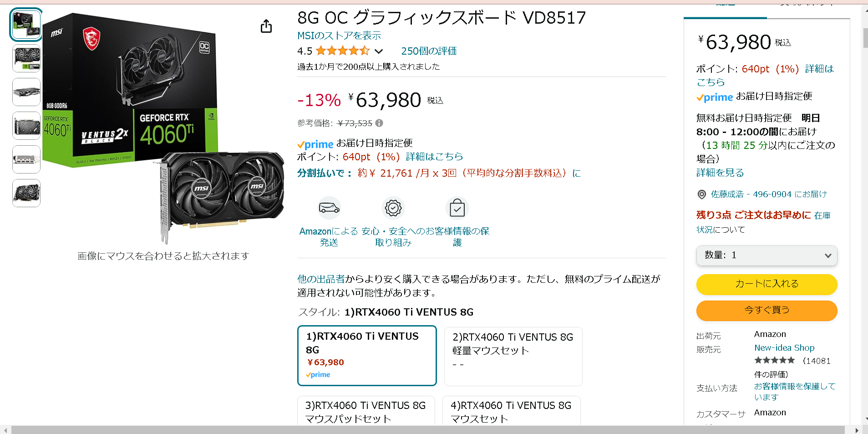This screenshot has height=434, width=868.
Task: Select style 3) mouse pad set option
Action: (x=366, y=411)
